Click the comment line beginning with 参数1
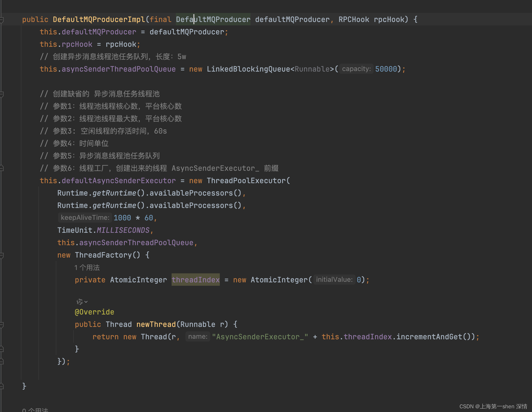This screenshot has height=412, width=532. coord(111,106)
